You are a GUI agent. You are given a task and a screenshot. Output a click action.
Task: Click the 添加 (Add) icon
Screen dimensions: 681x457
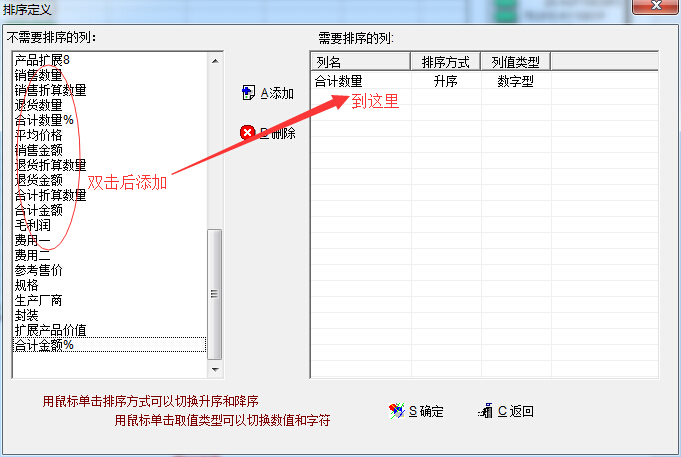[x=248, y=93]
